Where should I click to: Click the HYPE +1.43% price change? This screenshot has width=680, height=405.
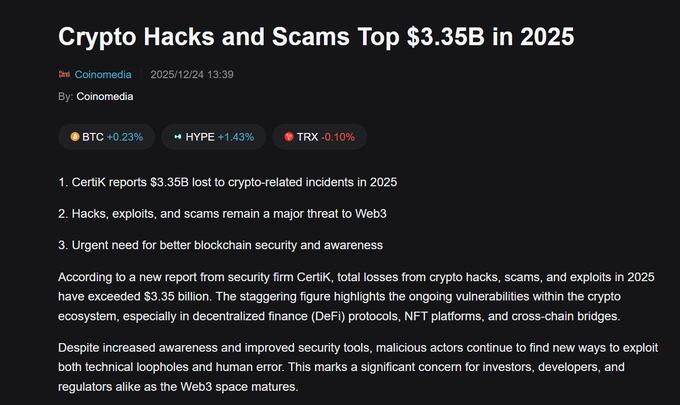click(x=236, y=136)
